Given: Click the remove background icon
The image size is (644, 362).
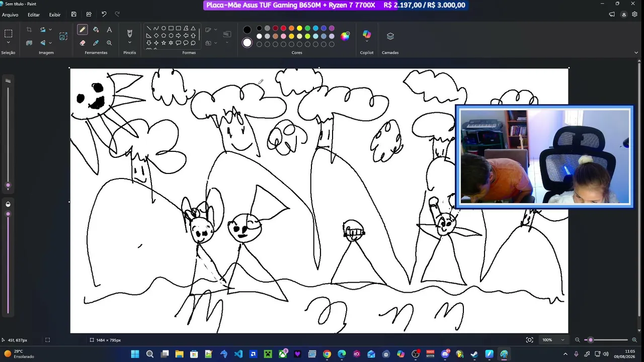Looking at the screenshot, I should pos(29,43).
